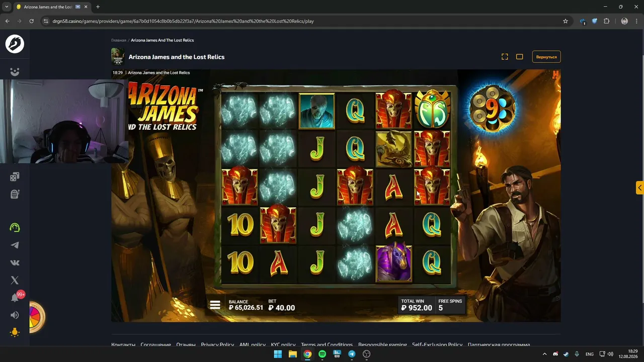The height and width of the screenshot is (362, 644).
Task: Open the slot game hamburger menu
Action: 215,305
